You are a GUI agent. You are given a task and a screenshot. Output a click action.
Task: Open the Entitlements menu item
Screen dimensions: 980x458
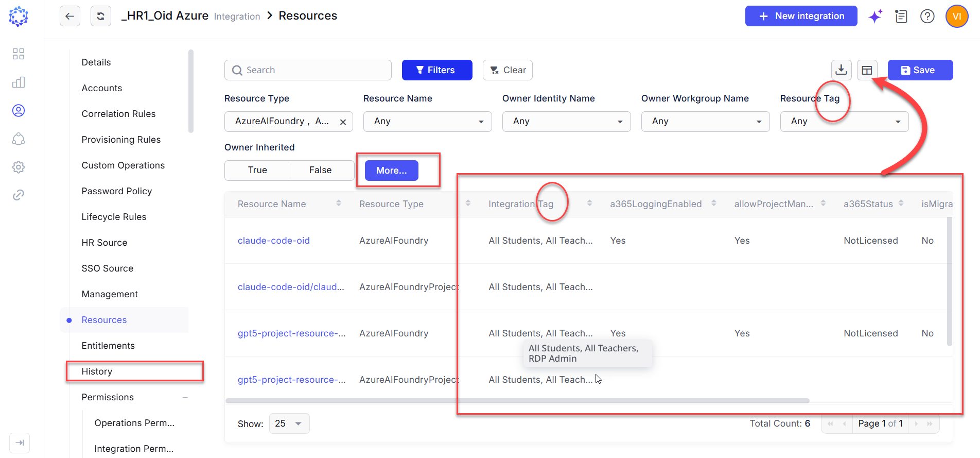tap(108, 346)
